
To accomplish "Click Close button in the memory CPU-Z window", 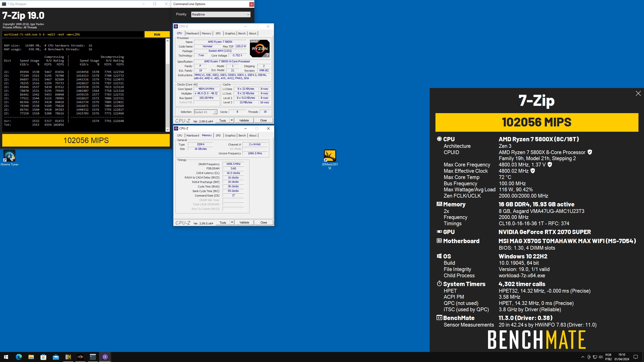I will (x=264, y=222).
